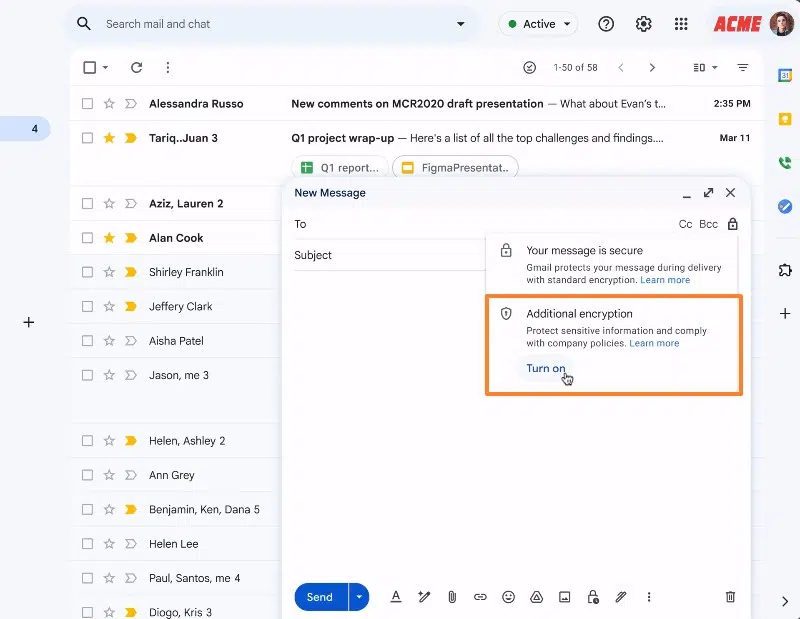Tick the checkbox beside Shirley Franklin

[x=88, y=272]
